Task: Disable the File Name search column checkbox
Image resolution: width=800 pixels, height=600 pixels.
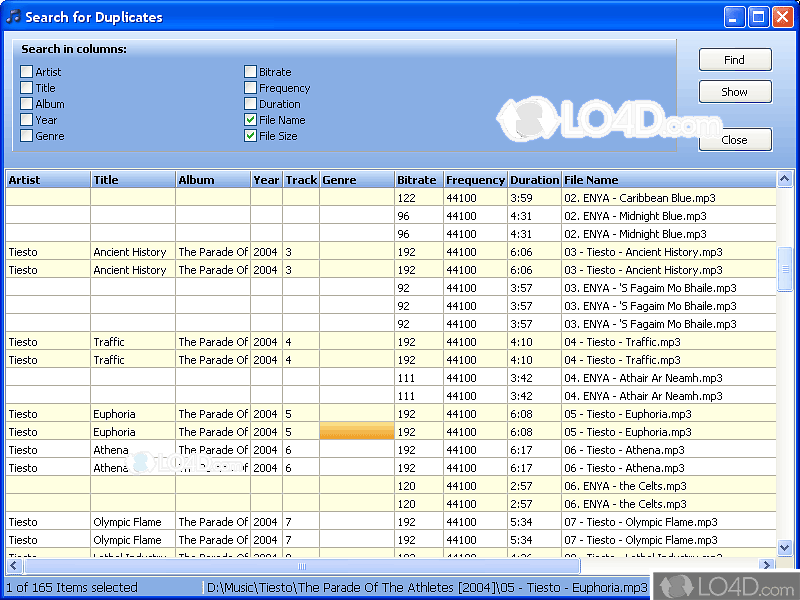Action: 251,120
